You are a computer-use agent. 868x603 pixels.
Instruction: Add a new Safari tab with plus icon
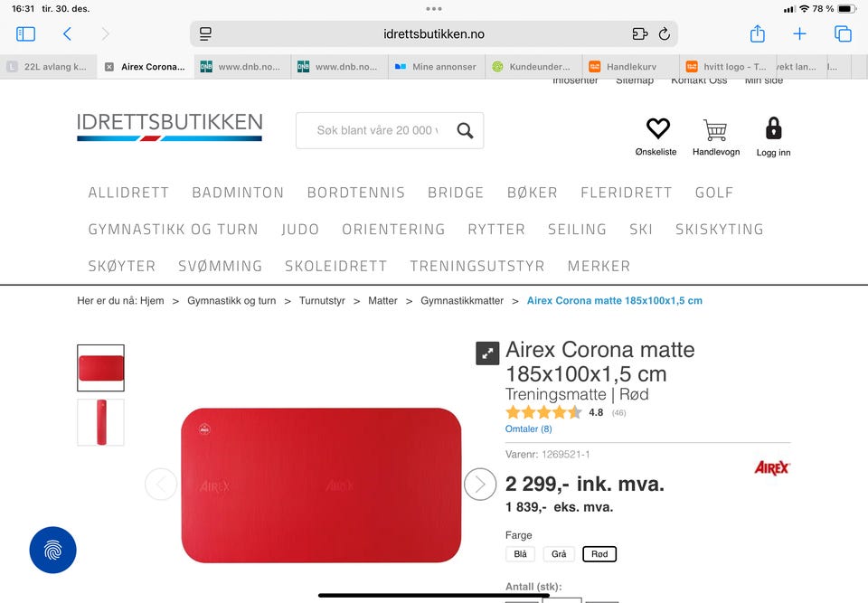799,34
